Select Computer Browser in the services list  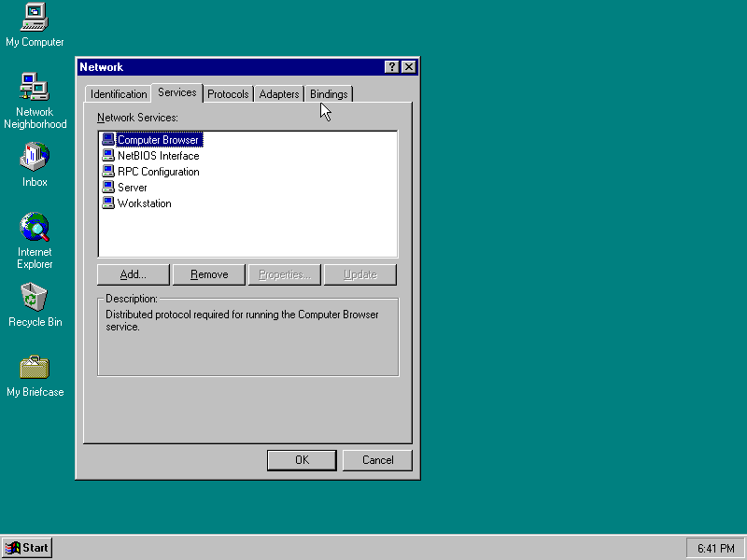pyautogui.click(x=158, y=140)
